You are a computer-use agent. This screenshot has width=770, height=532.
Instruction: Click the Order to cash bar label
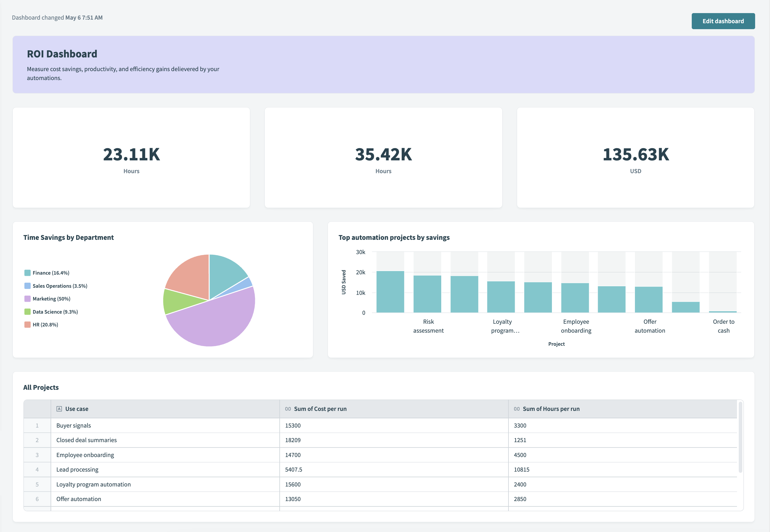pyautogui.click(x=723, y=326)
